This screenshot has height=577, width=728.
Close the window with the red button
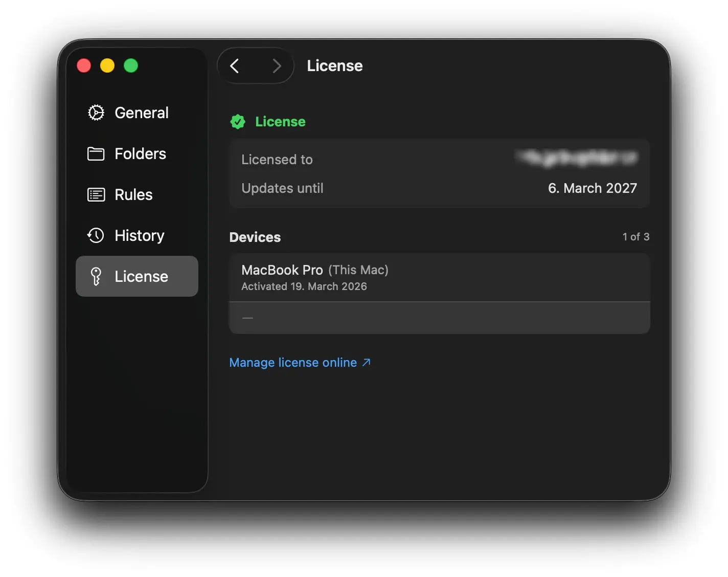(x=84, y=65)
